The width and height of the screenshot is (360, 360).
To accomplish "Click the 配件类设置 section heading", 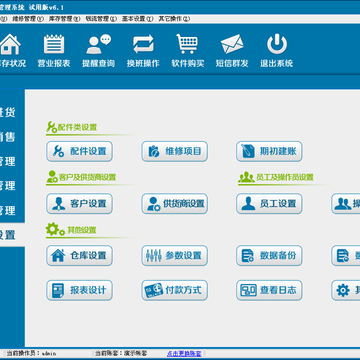I will (x=77, y=127).
